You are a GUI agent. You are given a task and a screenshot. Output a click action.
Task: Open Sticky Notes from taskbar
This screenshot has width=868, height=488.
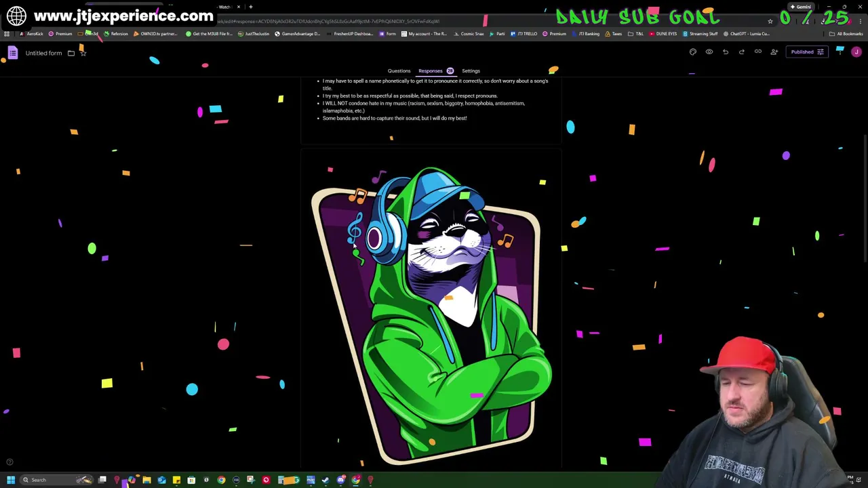pos(176,480)
